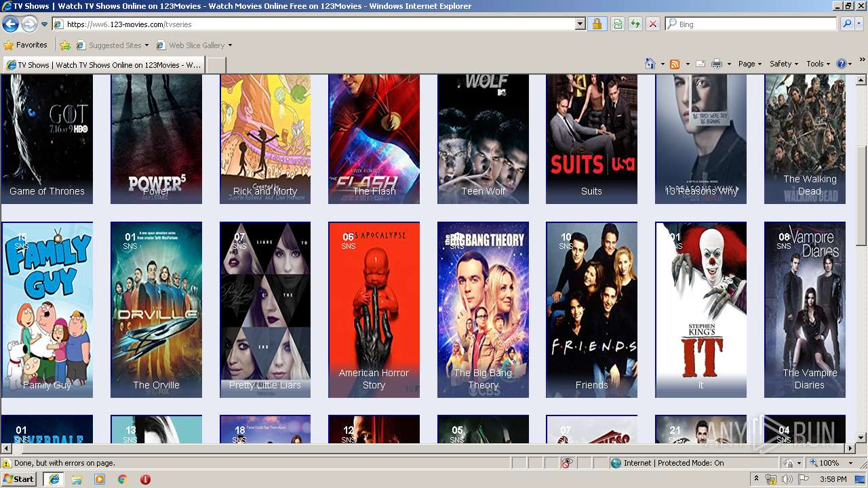Go forward with the browser Forward arrow
Screen dimensions: 868x488
coord(29,24)
